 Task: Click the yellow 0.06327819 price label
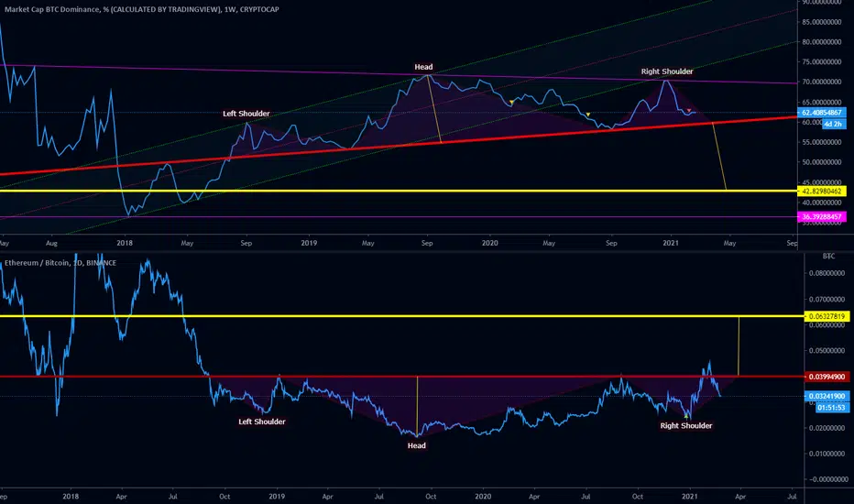point(827,316)
